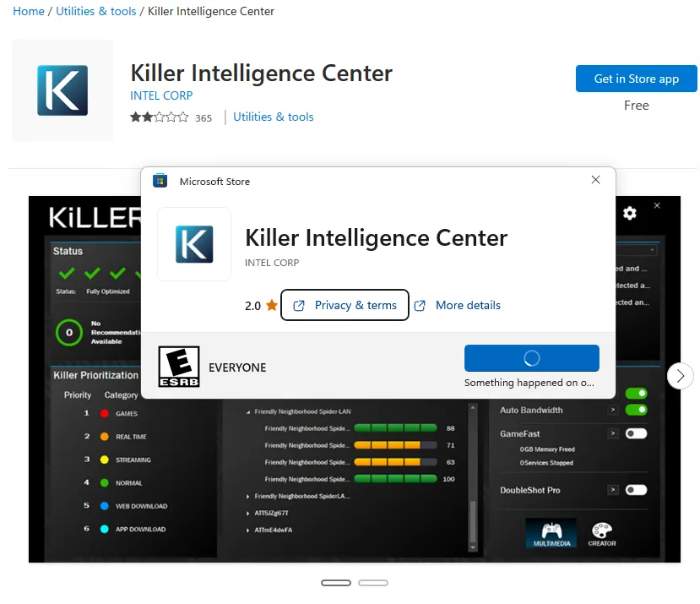Viewport: 700px width, 604px height.
Task: Click the 365 ratings count
Action: pyautogui.click(x=203, y=118)
